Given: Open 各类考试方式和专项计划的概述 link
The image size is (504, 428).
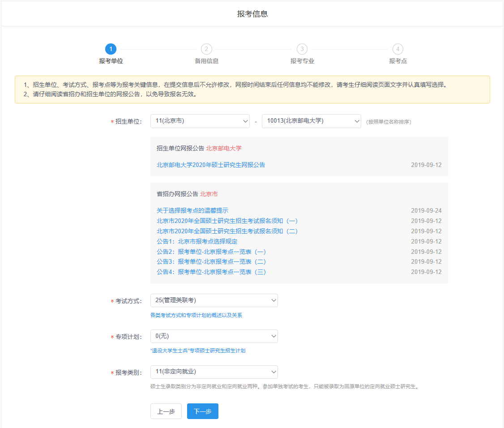Looking at the screenshot, I should (x=196, y=315).
